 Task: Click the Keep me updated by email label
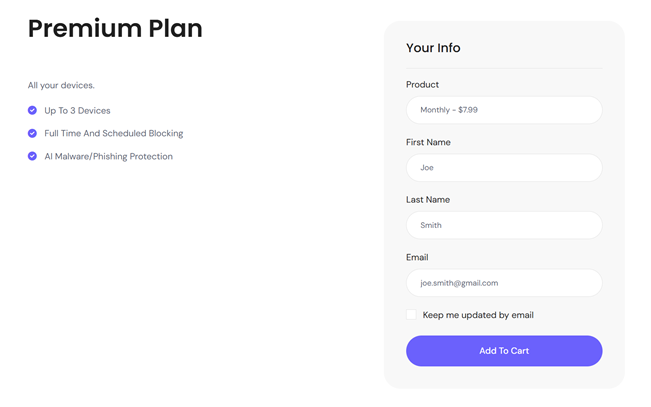(478, 315)
